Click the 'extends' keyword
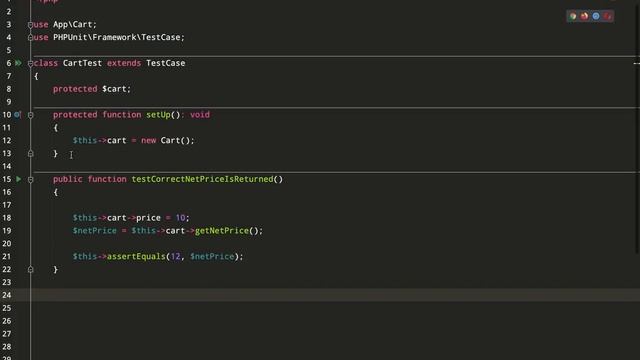Screen dimensions: 640x360 click(124, 63)
